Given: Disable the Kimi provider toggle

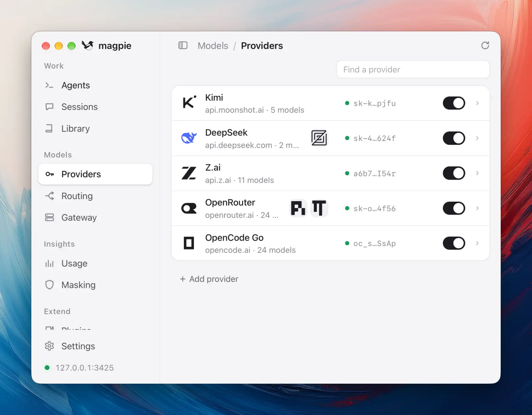Looking at the screenshot, I should pos(454,103).
